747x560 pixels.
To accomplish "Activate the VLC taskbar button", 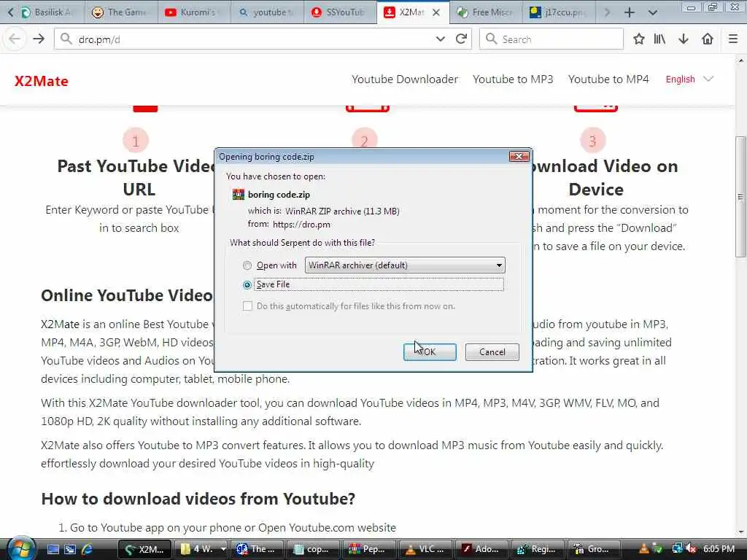I will (425, 550).
